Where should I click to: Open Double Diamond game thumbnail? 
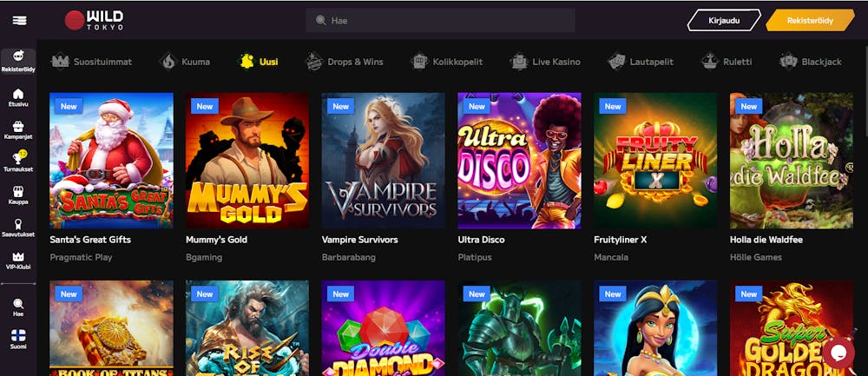(383, 328)
